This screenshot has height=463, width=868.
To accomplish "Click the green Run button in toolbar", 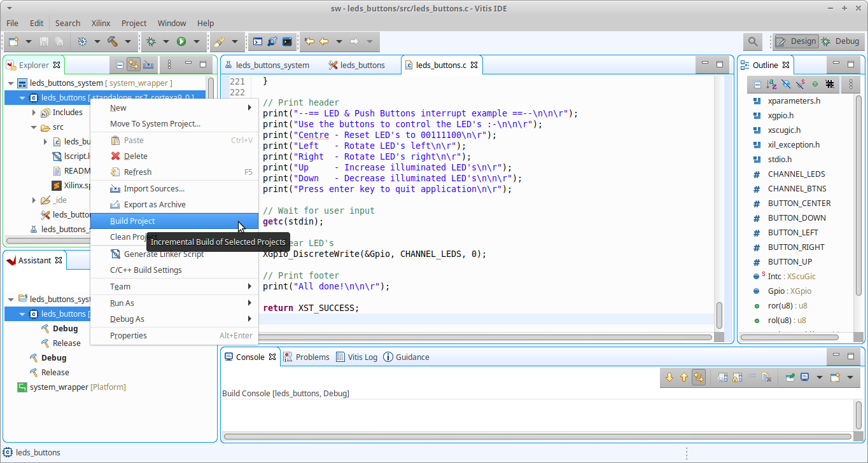I will [181, 41].
